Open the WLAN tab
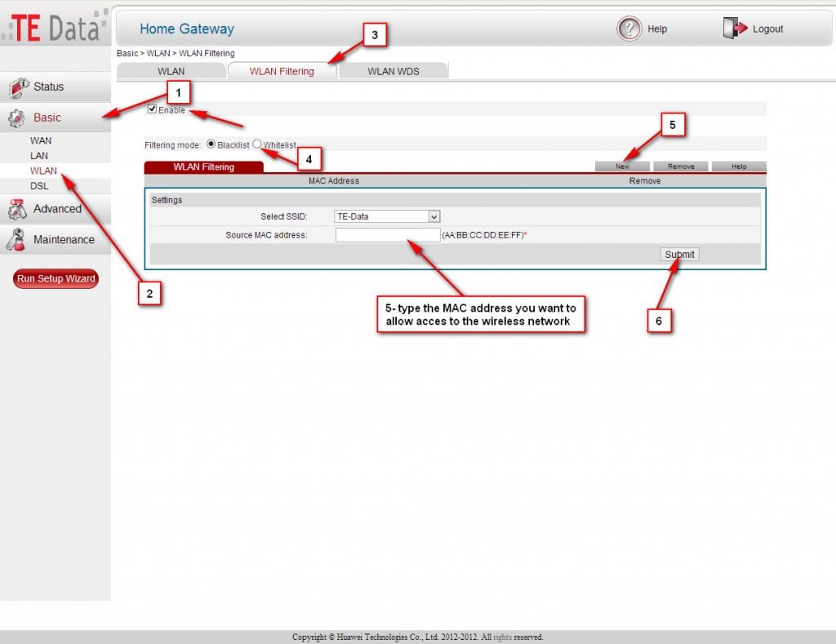Image resolution: width=836 pixels, height=644 pixels. click(171, 72)
